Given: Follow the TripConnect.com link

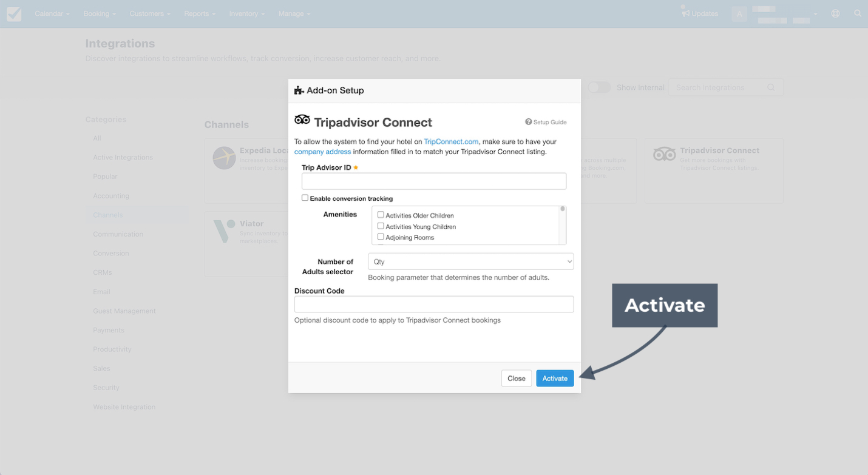Looking at the screenshot, I should pos(451,141).
